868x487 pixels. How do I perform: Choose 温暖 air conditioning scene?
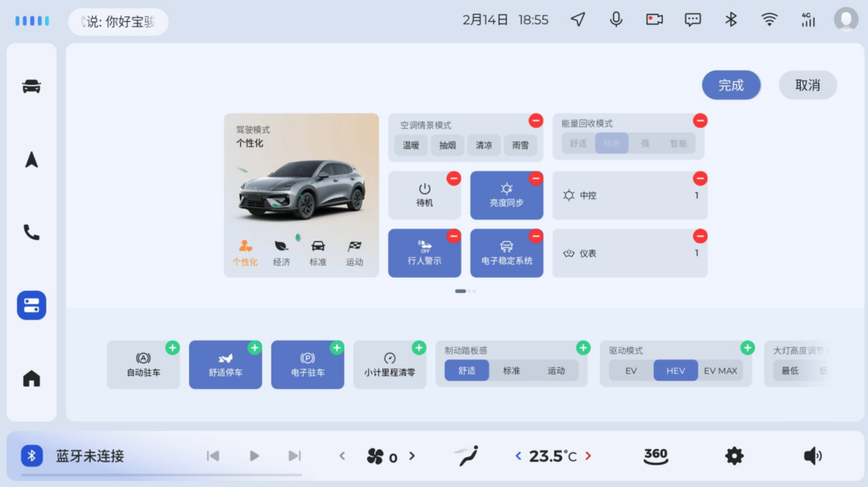click(411, 145)
